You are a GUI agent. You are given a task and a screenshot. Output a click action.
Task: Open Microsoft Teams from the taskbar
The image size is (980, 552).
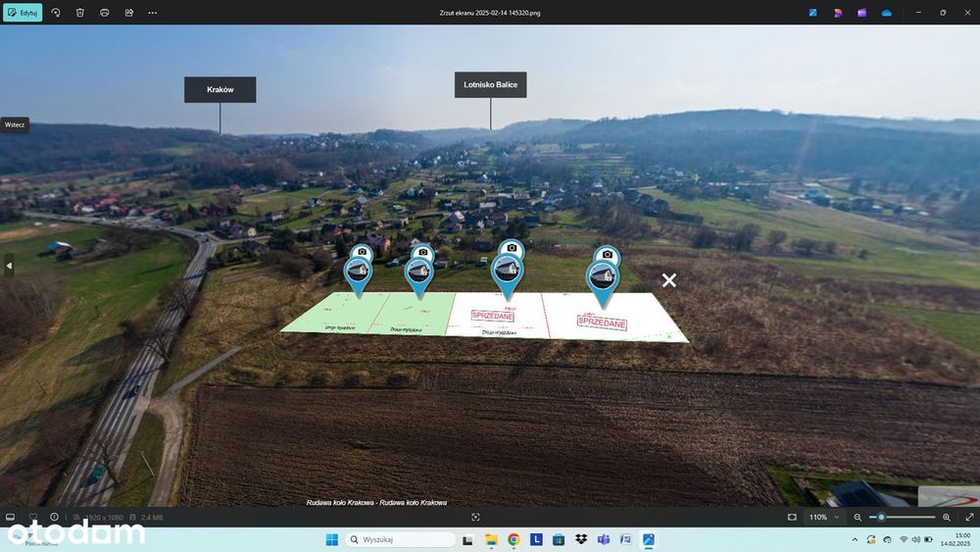pos(604,539)
